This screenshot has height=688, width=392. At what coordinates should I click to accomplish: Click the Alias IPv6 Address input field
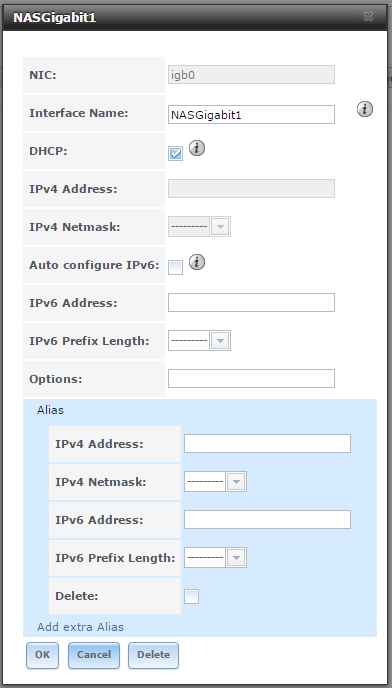(267, 520)
